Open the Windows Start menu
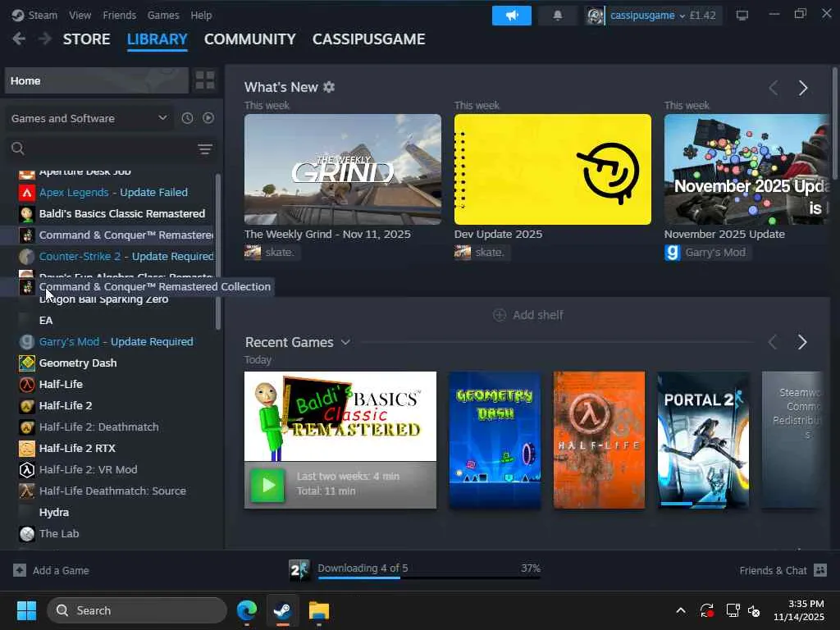Screen dimensions: 840x630 26,610
